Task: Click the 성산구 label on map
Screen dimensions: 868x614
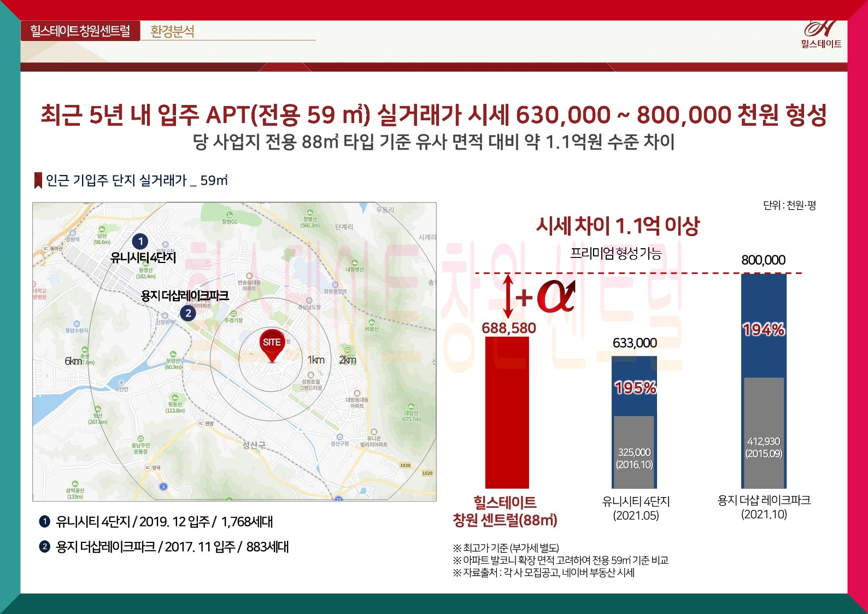Action: pos(254,445)
